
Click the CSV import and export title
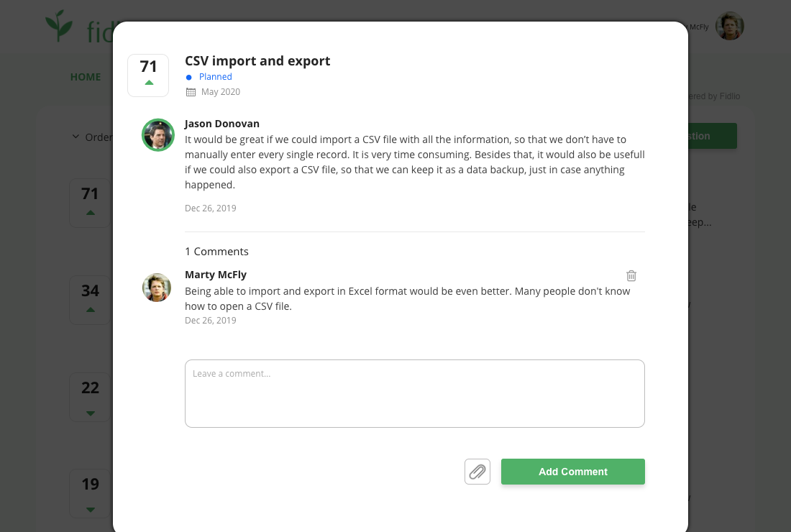click(257, 61)
